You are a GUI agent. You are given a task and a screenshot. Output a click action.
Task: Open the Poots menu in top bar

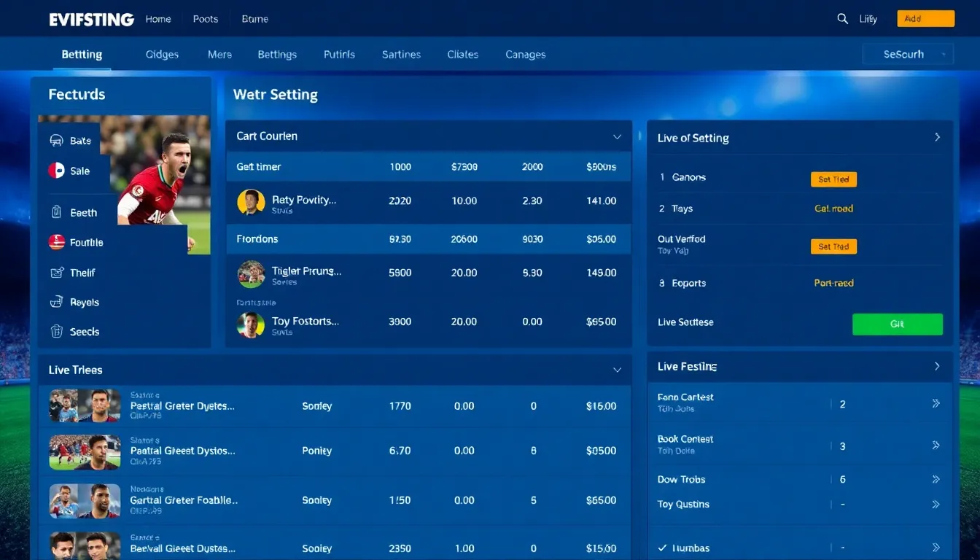[x=205, y=19]
